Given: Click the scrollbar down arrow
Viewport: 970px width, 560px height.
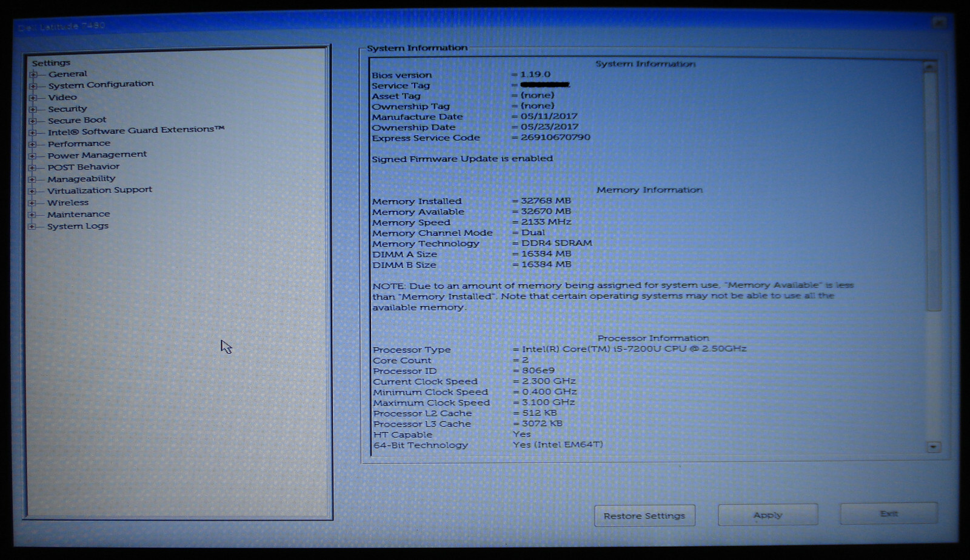Looking at the screenshot, I should (x=934, y=447).
